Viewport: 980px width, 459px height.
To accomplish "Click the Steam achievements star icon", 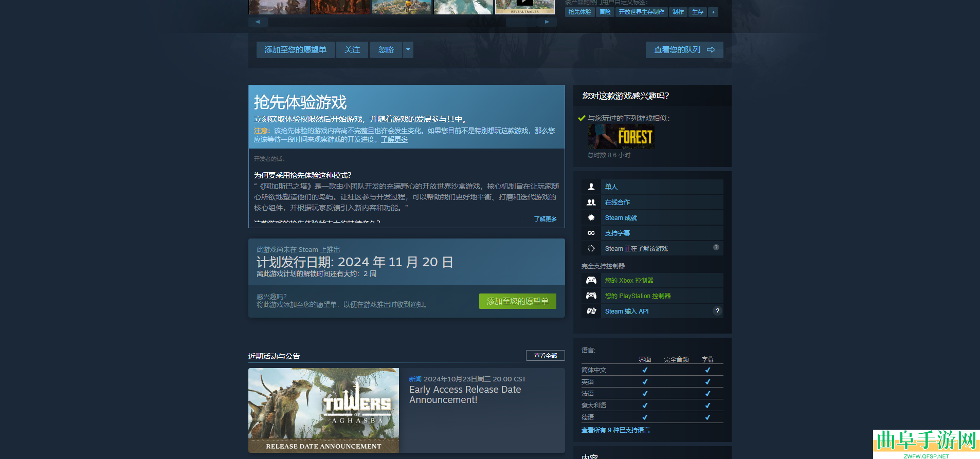I will click(591, 218).
